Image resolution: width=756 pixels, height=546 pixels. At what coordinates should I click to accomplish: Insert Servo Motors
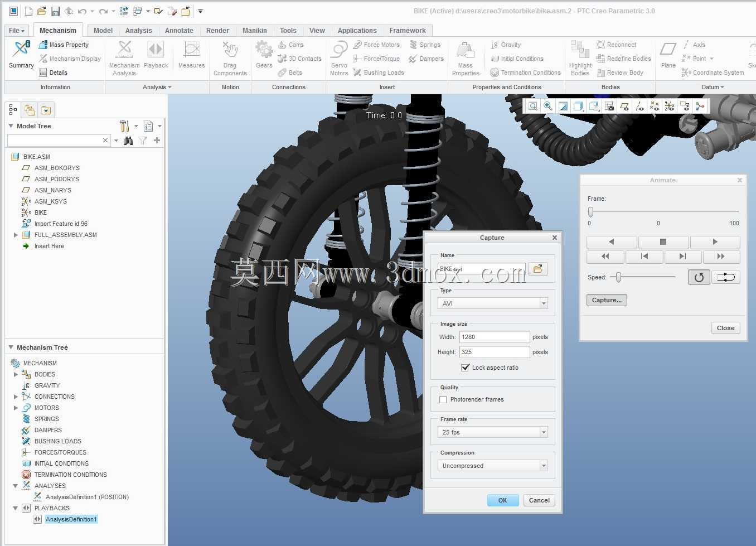coord(339,58)
